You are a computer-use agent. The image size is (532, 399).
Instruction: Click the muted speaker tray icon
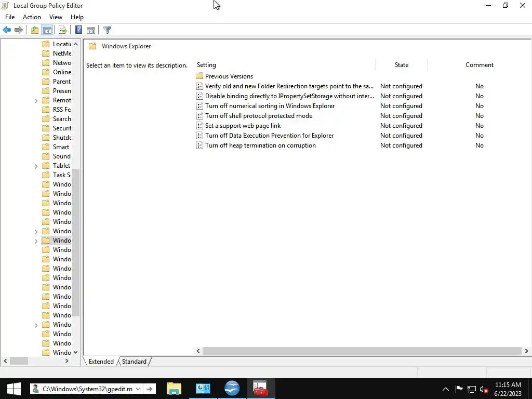click(484, 389)
